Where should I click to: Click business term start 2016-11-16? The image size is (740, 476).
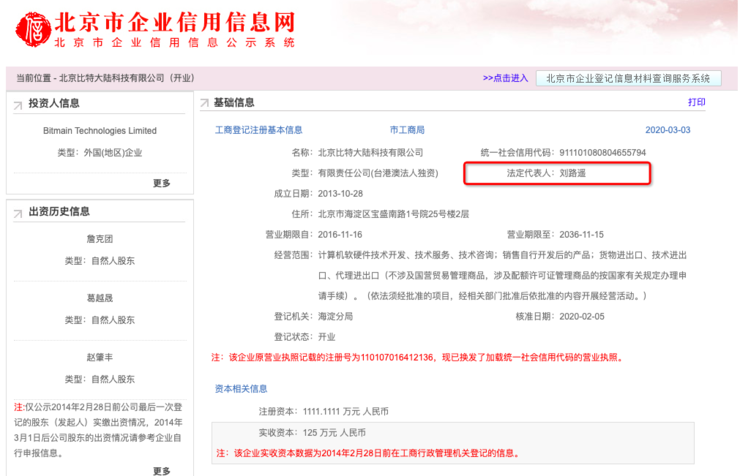pos(340,235)
